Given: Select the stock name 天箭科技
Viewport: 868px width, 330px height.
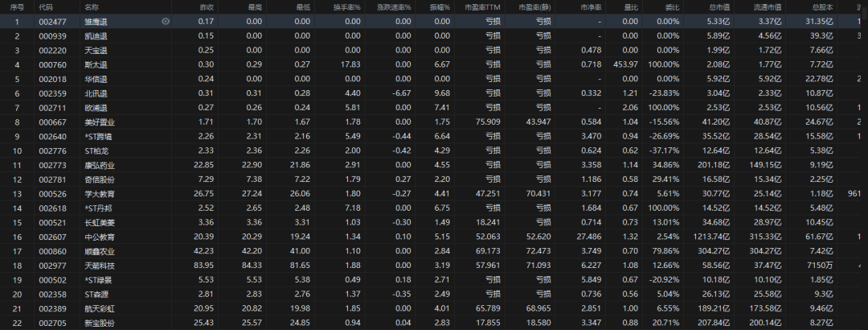Looking at the screenshot, I should (x=100, y=266).
